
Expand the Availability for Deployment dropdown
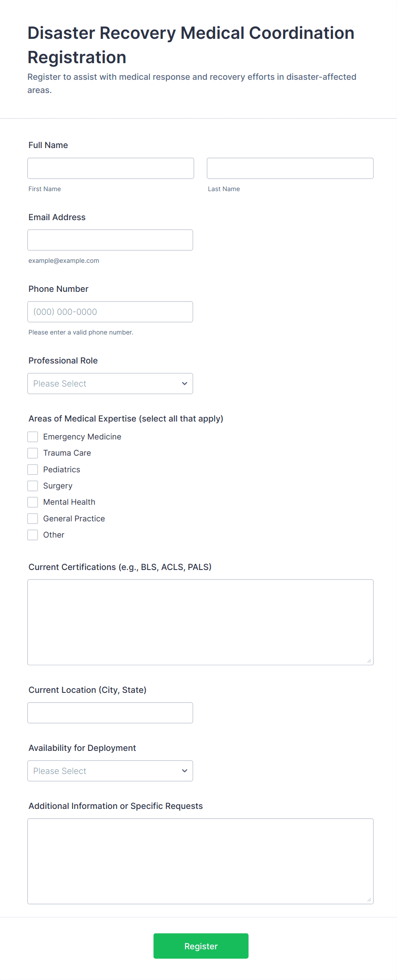point(110,771)
